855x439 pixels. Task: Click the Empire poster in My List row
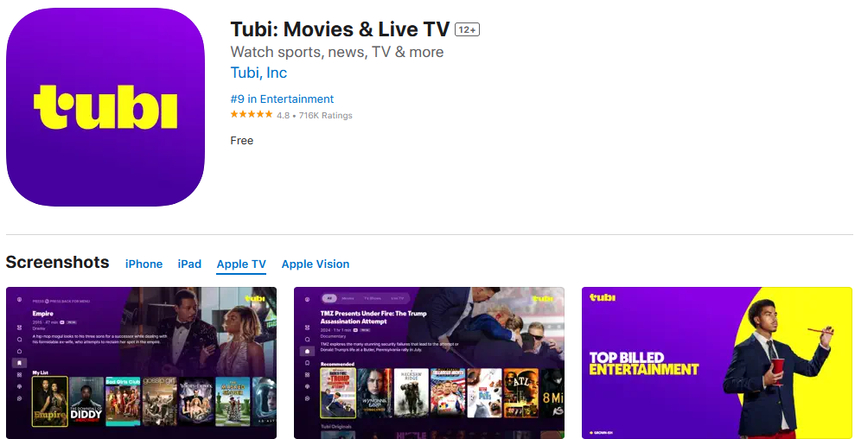[x=50, y=401]
